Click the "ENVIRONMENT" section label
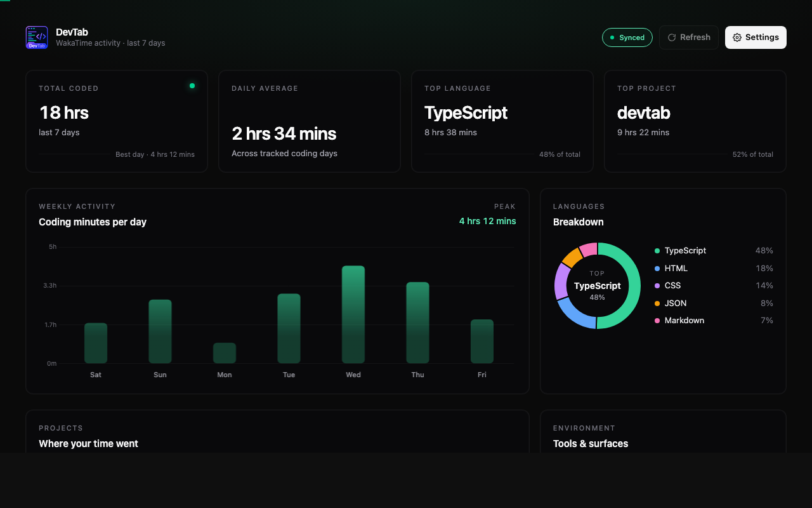The width and height of the screenshot is (812, 508). (584, 428)
